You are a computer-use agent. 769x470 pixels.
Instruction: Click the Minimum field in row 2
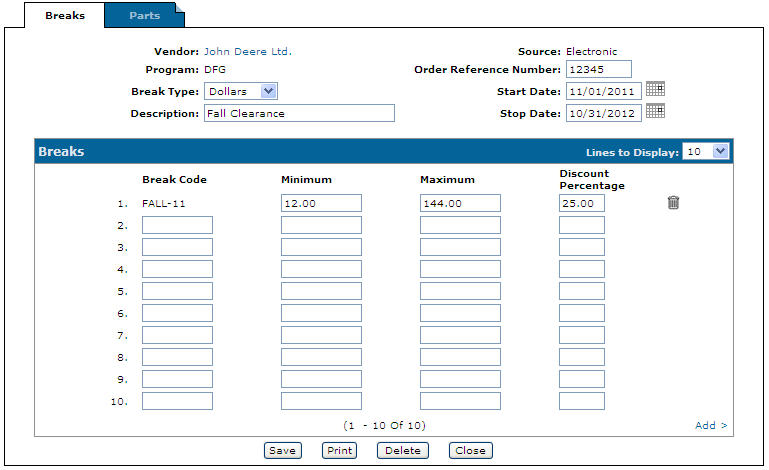[321, 225]
